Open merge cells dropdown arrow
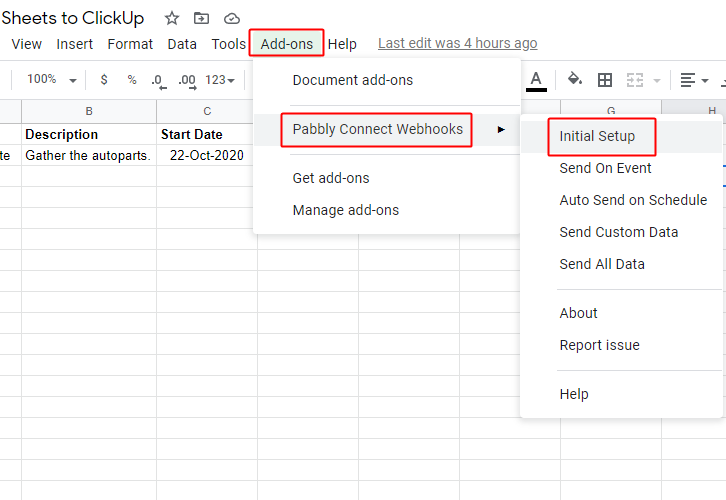Viewport: 726px width, 500px height. (x=657, y=81)
